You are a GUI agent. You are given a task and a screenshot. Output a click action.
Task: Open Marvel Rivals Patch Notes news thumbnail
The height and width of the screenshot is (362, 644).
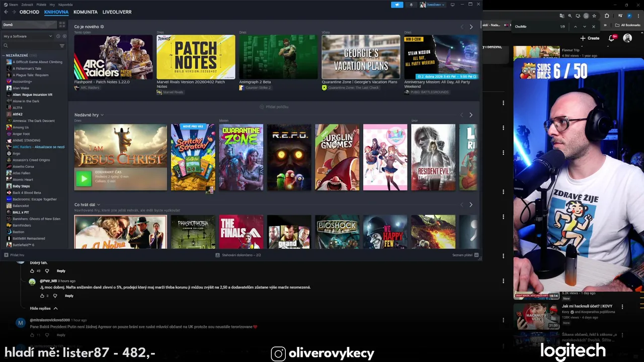pos(196,57)
